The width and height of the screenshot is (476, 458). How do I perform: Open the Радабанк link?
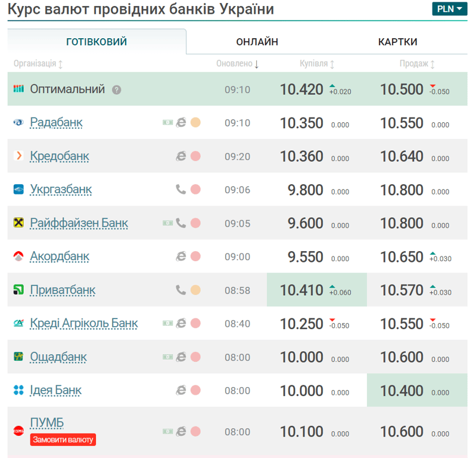(56, 122)
